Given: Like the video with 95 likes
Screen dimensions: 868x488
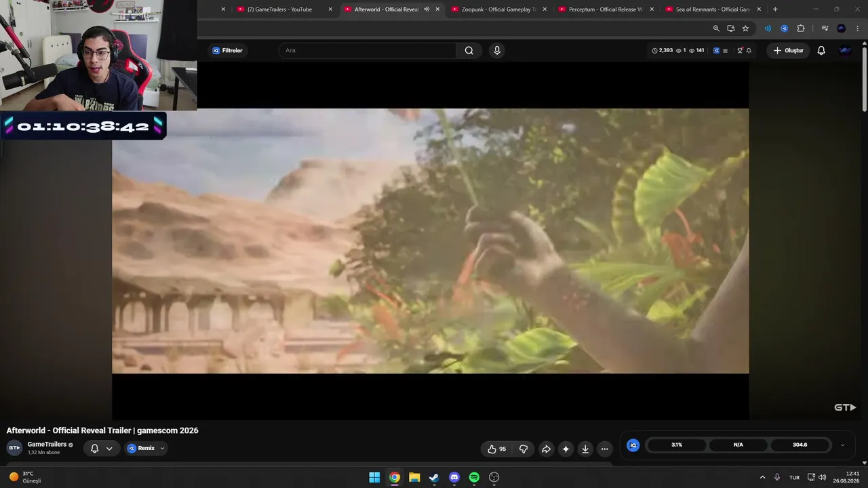Looking at the screenshot, I should pyautogui.click(x=497, y=449).
